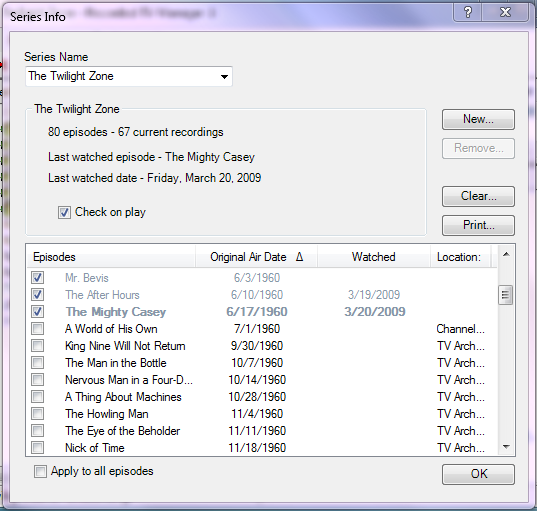The height and width of the screenshot is (511, 537).
Task: Confirm the dialog with OK
Action: (478, 474)
